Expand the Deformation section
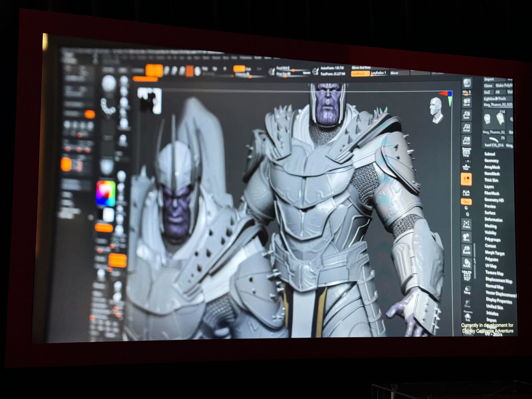 click(493, 220)
